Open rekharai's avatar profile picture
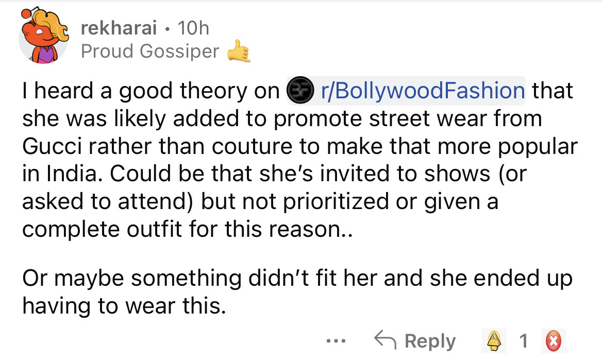Screen dimensions: 603x364 tap(43, 38)
